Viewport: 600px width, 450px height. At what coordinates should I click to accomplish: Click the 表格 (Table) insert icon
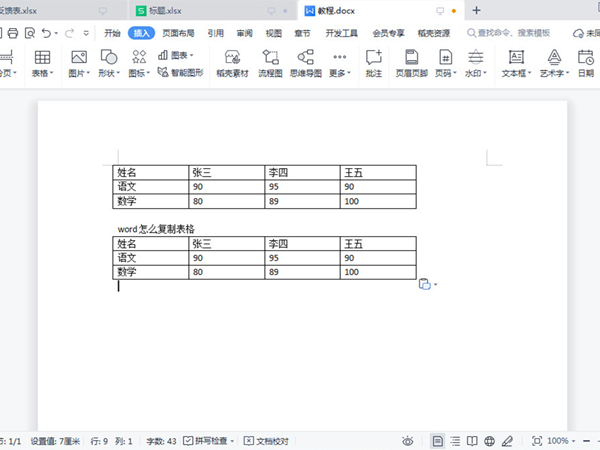(42, 63)
